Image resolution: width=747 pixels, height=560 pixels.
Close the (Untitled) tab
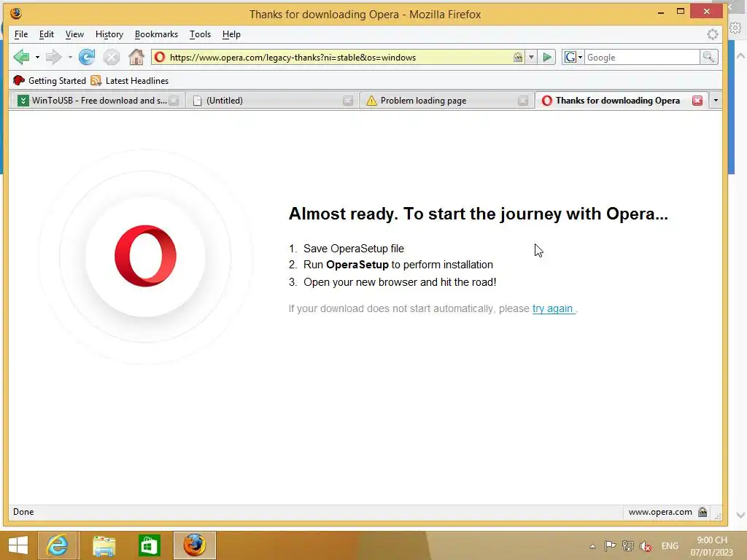348,101
